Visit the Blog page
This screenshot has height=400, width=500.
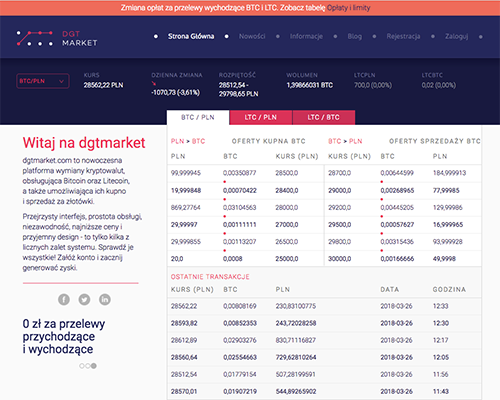coord(355,36)
